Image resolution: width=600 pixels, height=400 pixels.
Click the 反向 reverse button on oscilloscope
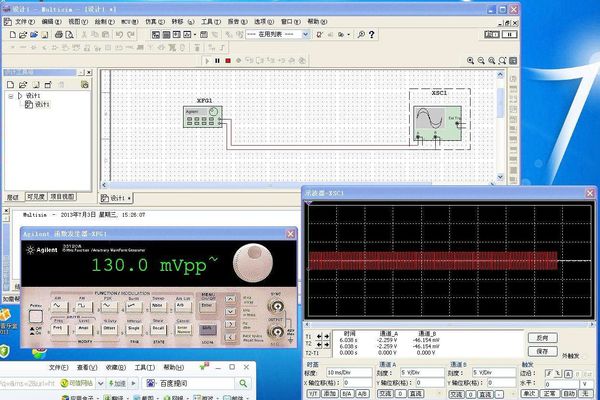pyautogui.click(x=541, y=338)
